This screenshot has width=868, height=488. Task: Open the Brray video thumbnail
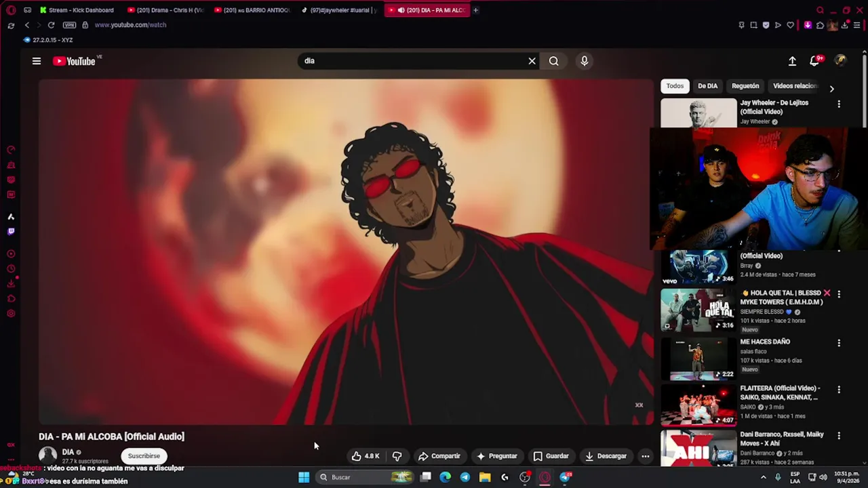(x=698, y=267)
